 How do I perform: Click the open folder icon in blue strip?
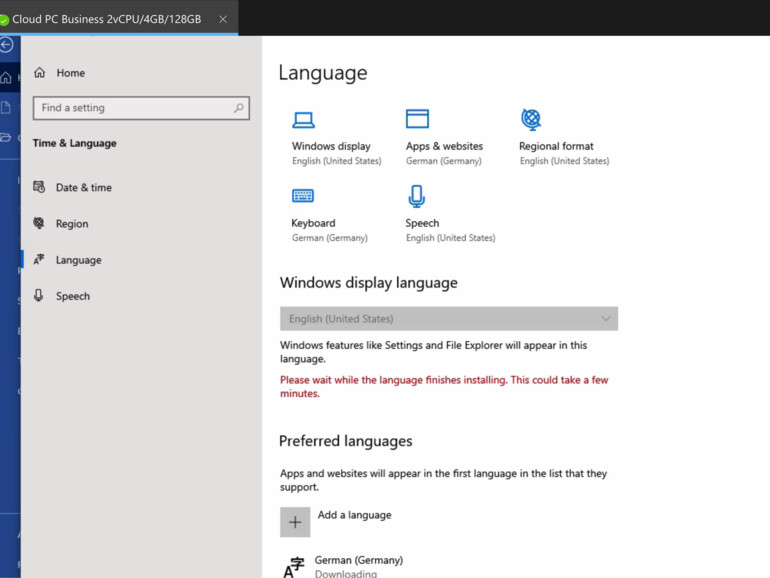point(5,138)
